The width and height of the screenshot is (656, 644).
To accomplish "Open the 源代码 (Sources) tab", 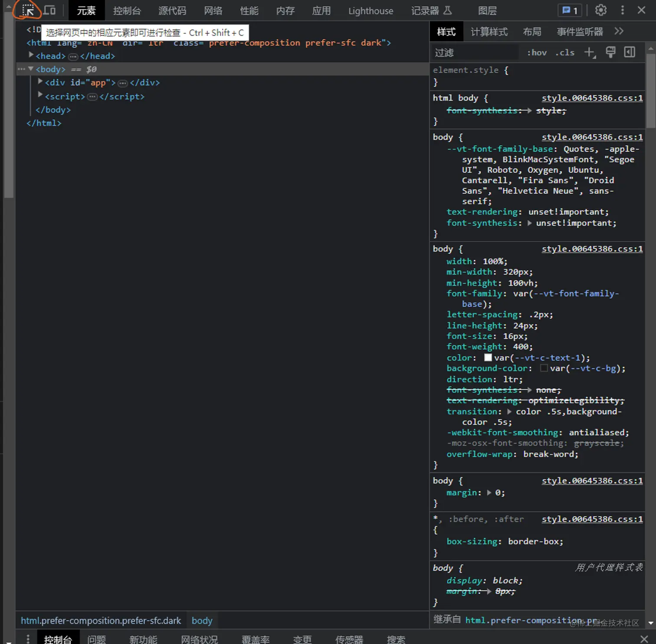I will click(x=172, y=10).
